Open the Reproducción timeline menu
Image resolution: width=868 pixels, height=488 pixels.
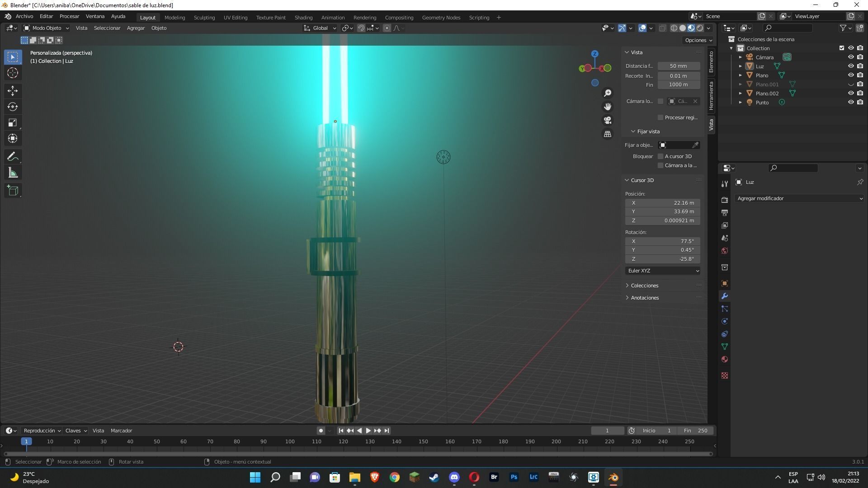pos(42,431)
